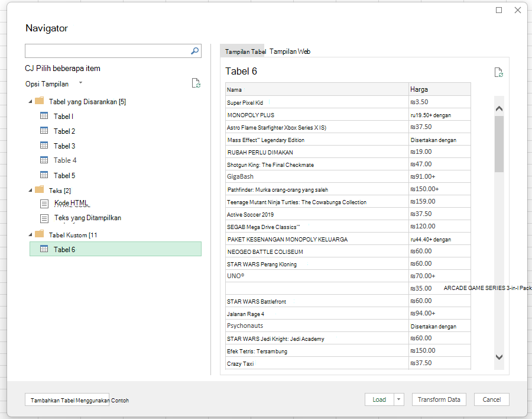Click the Table 4 table icon
This screenshot has width=532, height=419.
click(44, 160)
